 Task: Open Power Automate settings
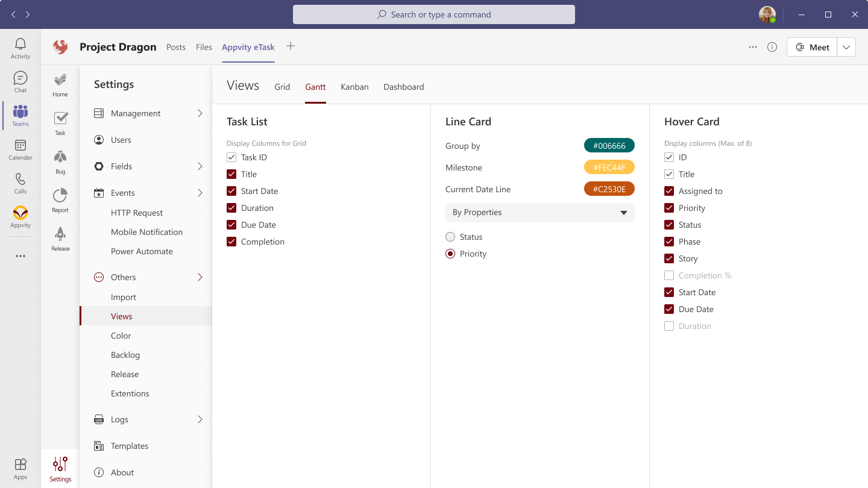click(x=142, y=251)
